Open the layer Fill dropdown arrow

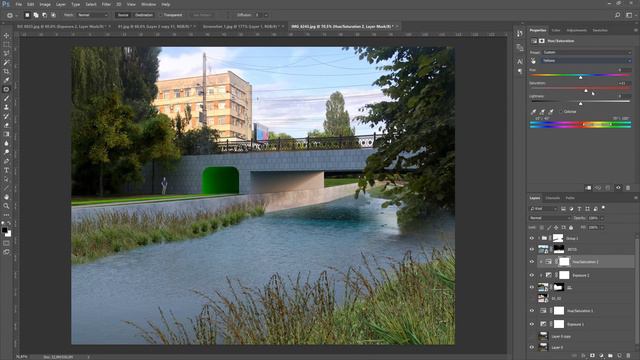tap(602, 227)
